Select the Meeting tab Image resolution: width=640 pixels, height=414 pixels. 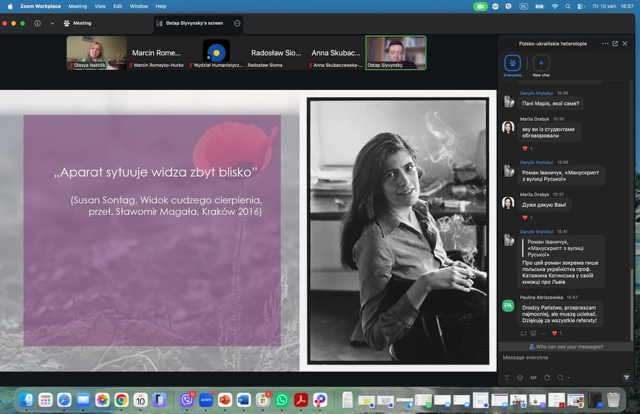[77, 22]
